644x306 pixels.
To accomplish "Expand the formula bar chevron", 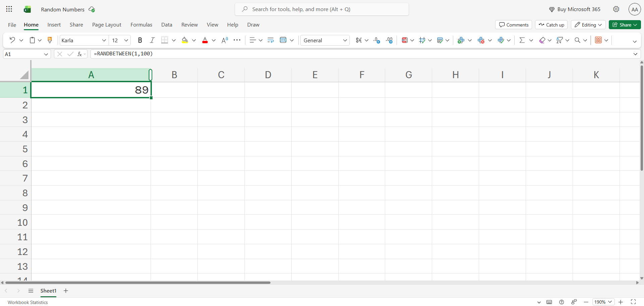I will [x=635, y=54].
